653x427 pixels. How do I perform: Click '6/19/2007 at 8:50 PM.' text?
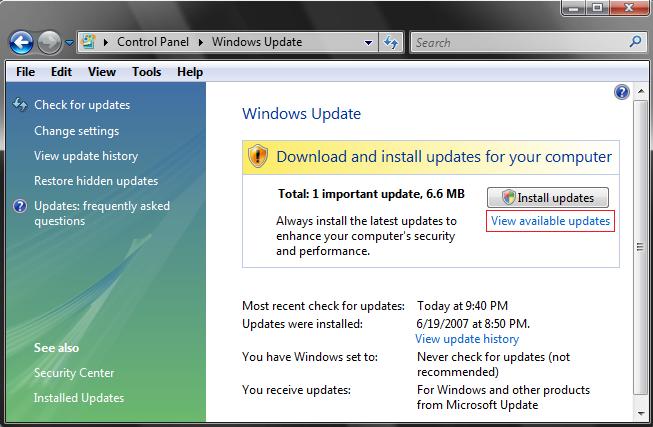click(x=473, y=324)
